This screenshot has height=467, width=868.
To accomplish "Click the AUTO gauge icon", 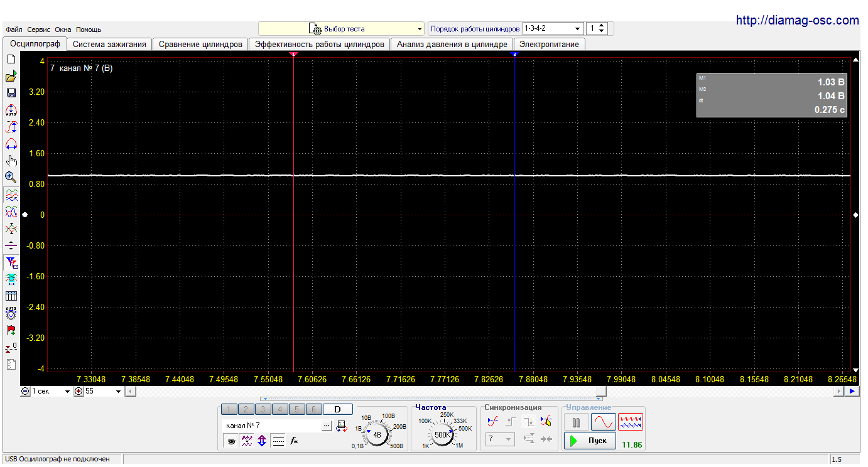I will [11, 313].
